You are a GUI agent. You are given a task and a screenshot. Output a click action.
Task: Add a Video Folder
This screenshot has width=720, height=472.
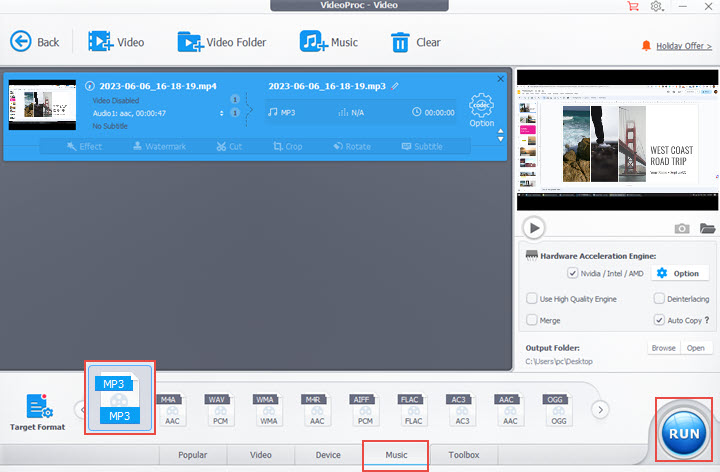221,42
